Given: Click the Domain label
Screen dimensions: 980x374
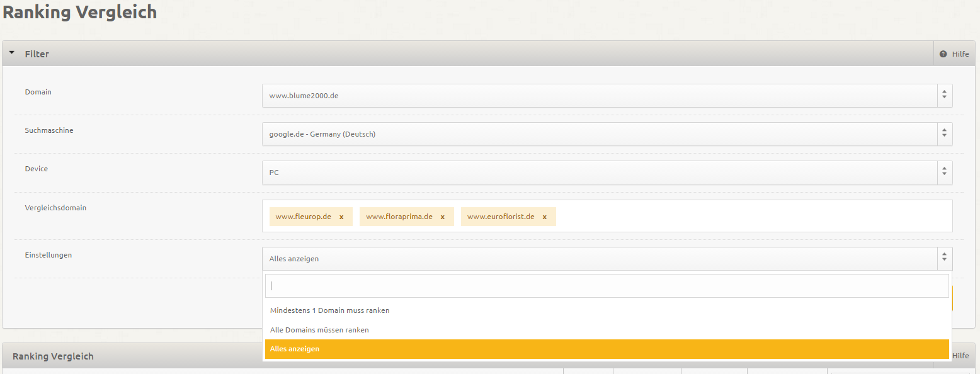Looking at the screenshot, I should pyautogui.click(x=38, y=92).
